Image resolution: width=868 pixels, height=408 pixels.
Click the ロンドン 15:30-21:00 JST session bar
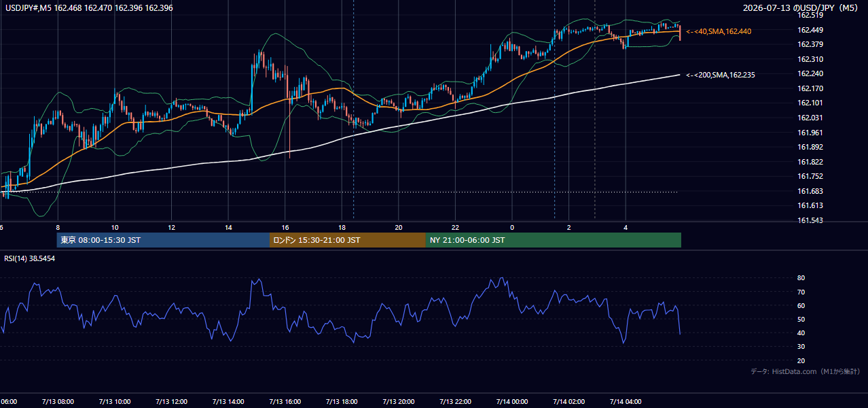[348, 240]
